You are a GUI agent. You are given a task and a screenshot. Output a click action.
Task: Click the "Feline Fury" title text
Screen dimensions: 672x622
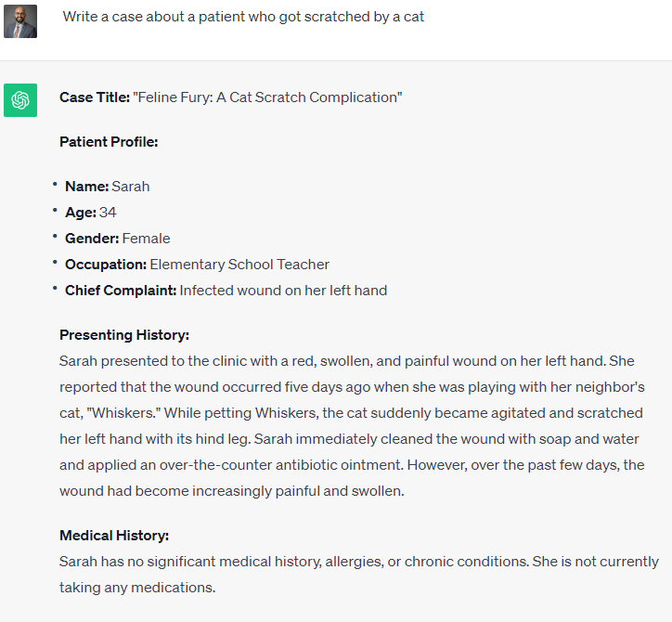(267, 97)
